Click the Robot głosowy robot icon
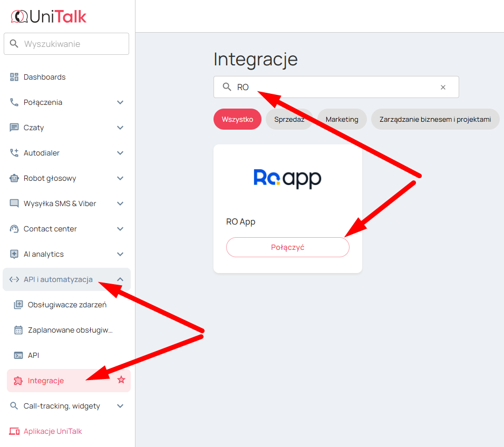504x447 pixels. [14, 178]
